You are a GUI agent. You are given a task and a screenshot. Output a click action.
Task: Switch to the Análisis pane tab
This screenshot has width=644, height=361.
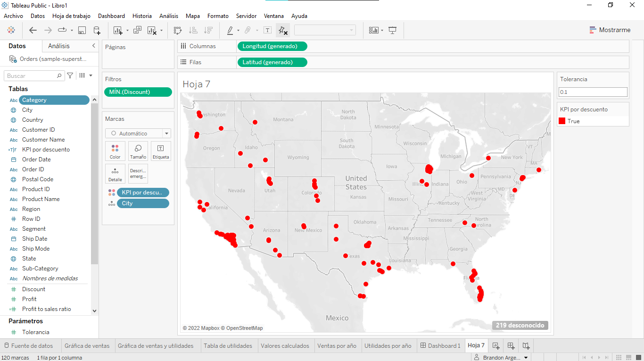(59, 46)
